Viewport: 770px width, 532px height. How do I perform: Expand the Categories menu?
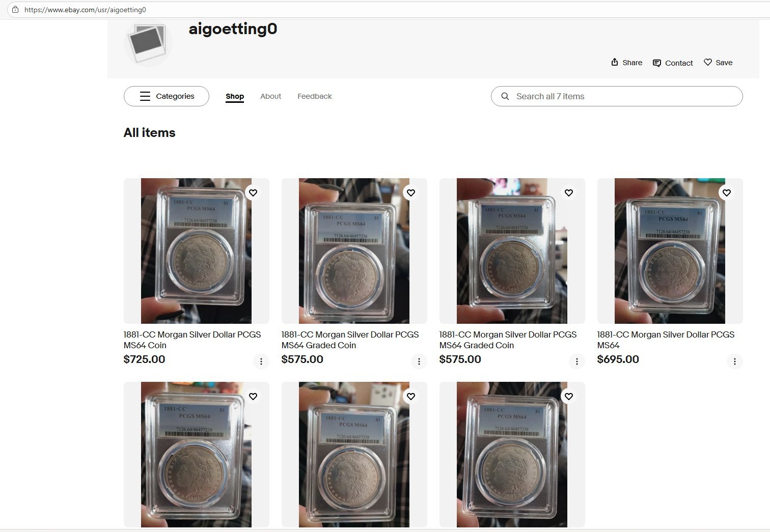click(x=167, y=96)
